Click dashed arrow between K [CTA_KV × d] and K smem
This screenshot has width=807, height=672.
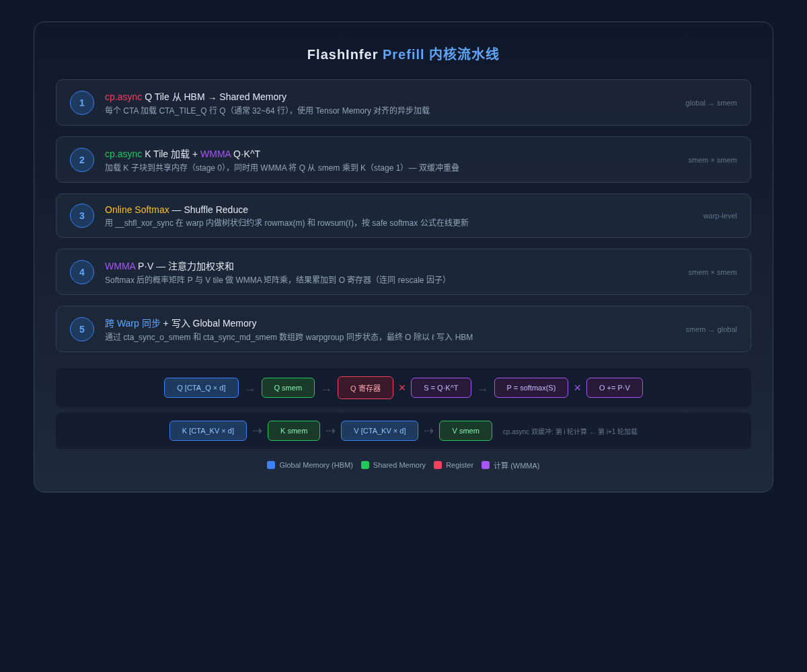coord(257,431)
